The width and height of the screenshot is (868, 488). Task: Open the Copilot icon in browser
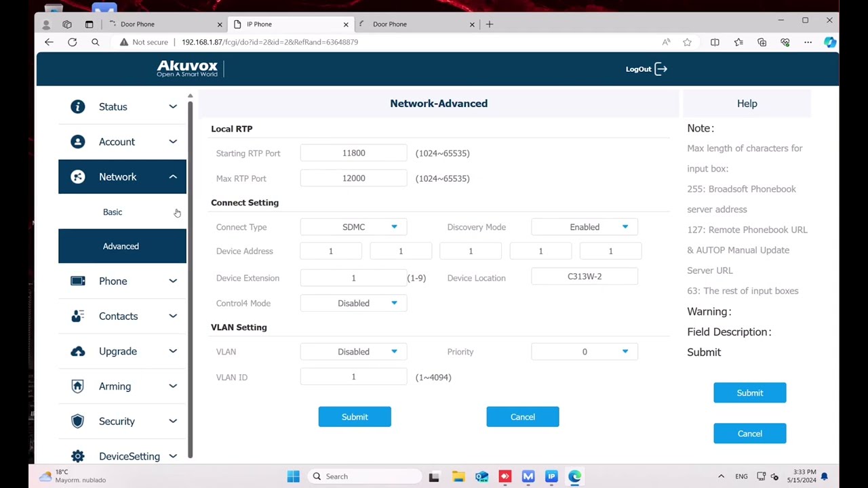pos(830,42)
